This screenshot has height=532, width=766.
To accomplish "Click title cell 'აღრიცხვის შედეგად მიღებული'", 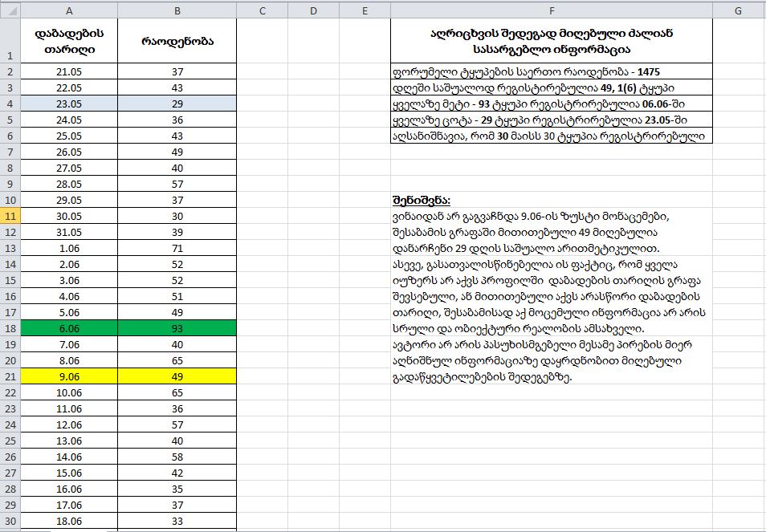I will point(552,40).
